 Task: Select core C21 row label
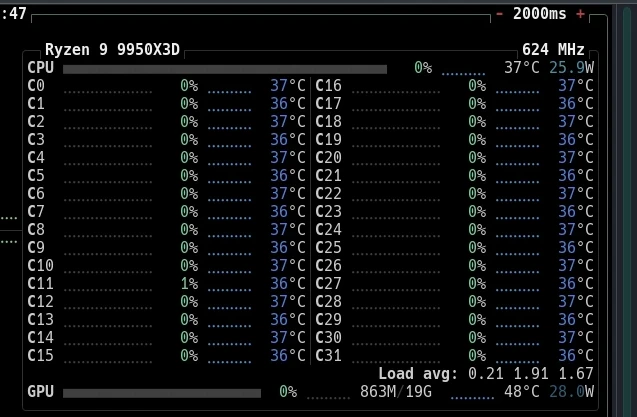328,176
